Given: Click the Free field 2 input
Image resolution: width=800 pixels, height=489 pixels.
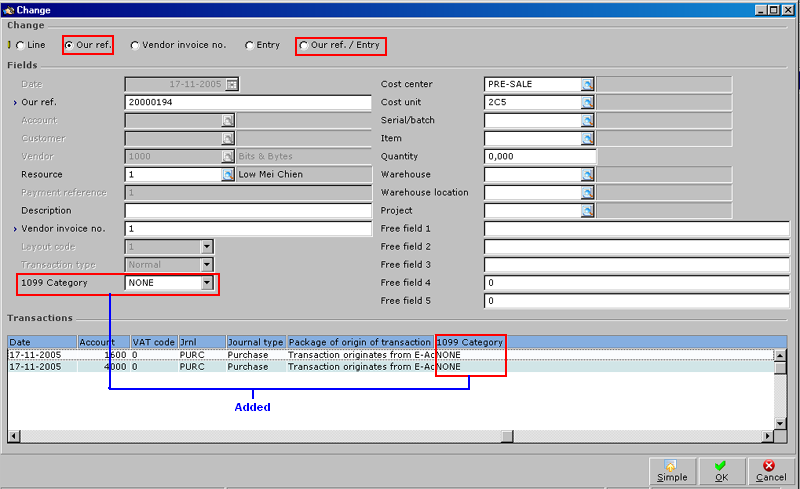Looking at the screenshot, I should click(x=637, y=247).
